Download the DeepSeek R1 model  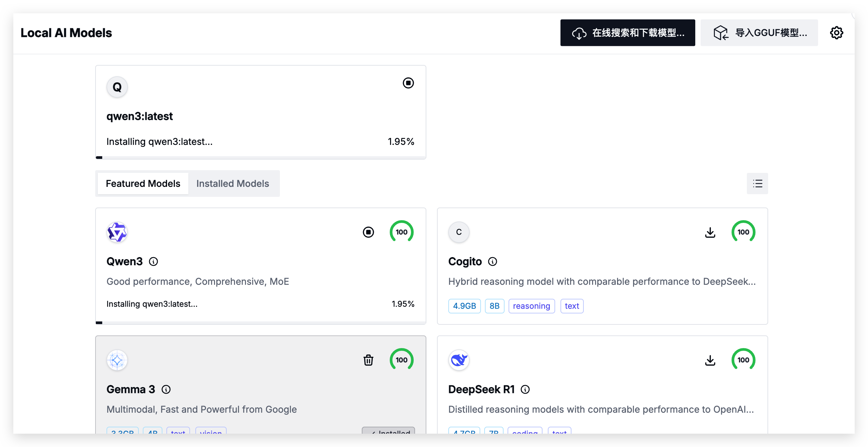pyautogui.click(x=710, y=360)
